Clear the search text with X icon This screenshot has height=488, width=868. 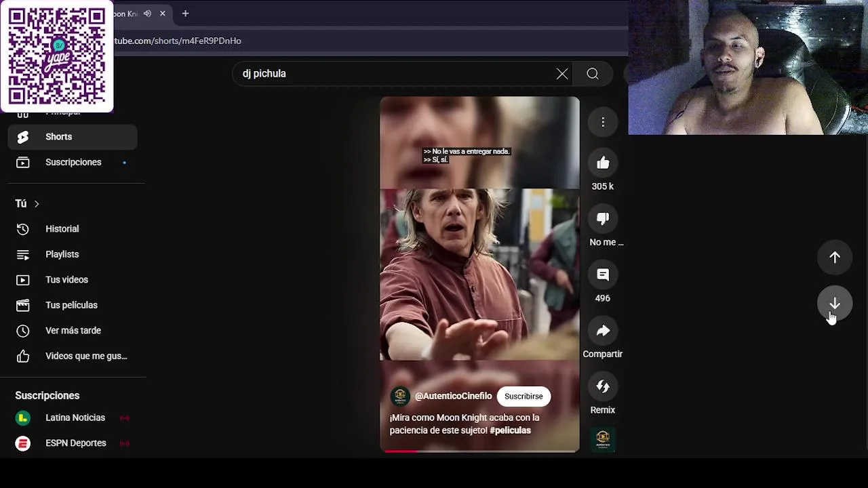pyautogui.click(x=562, y=74)
